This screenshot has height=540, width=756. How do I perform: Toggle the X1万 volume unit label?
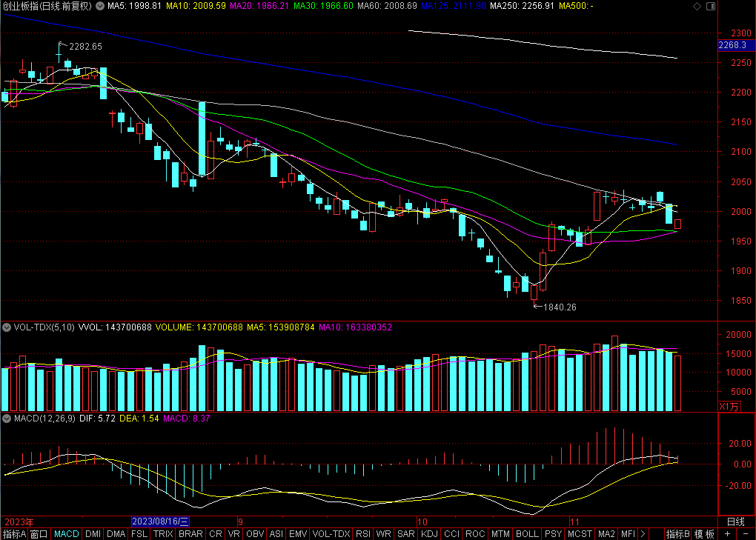[729, 406]
